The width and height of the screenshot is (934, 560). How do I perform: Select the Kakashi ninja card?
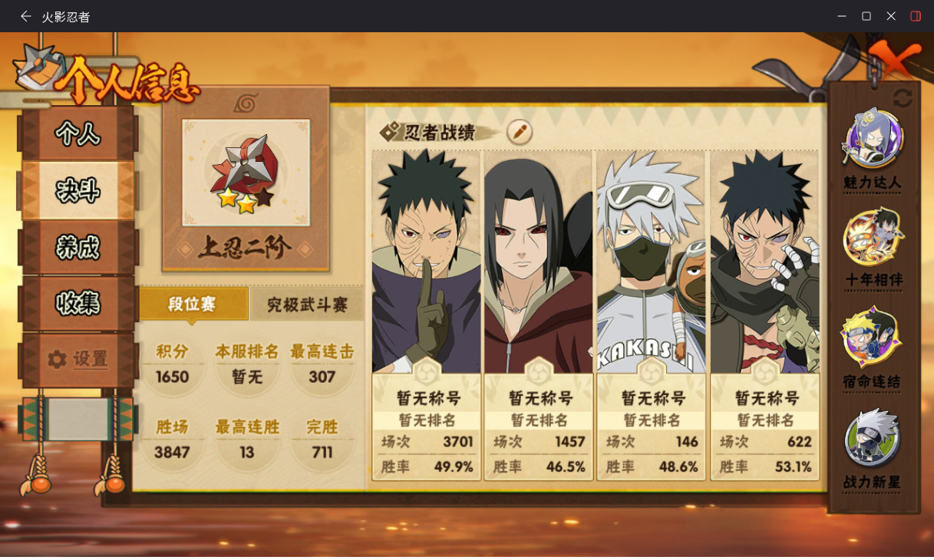[x=651, y=315]
